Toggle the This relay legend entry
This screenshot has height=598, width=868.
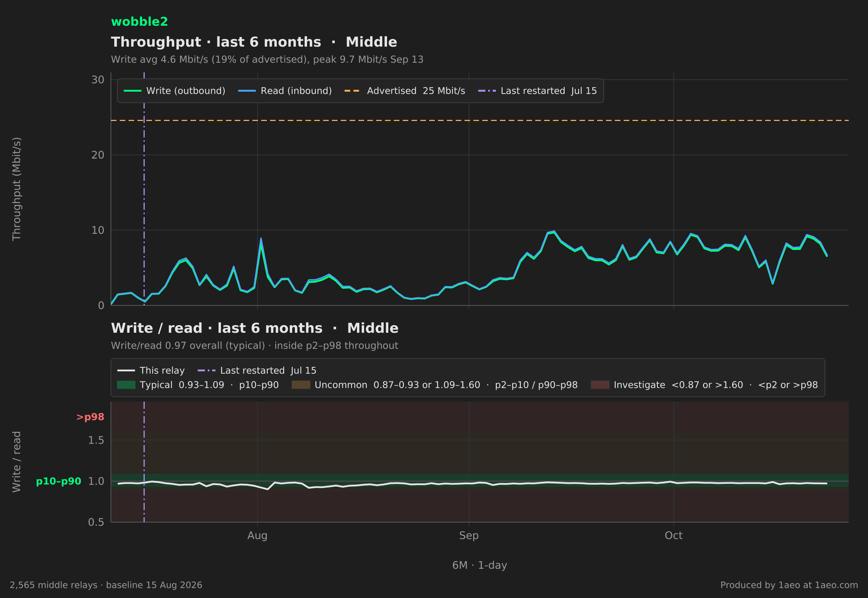(151, 371)
